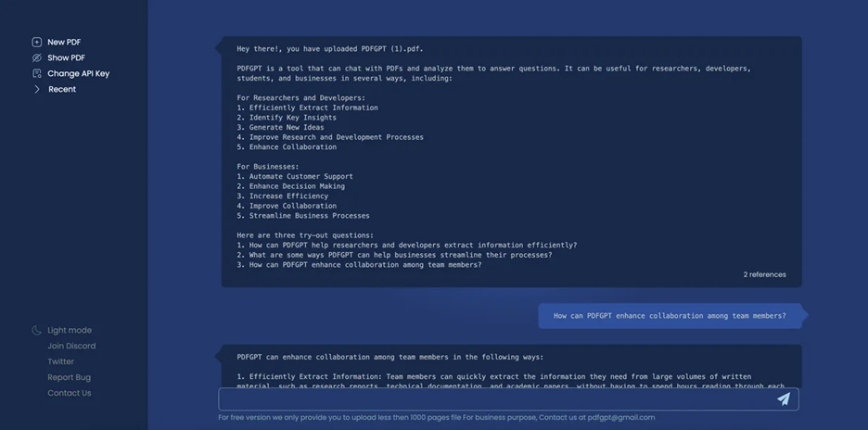Image resolution: width=868 pixels, height=430 pixels.
Task: Click try-out question about streamlining business processes
Action: coord(394,255)
